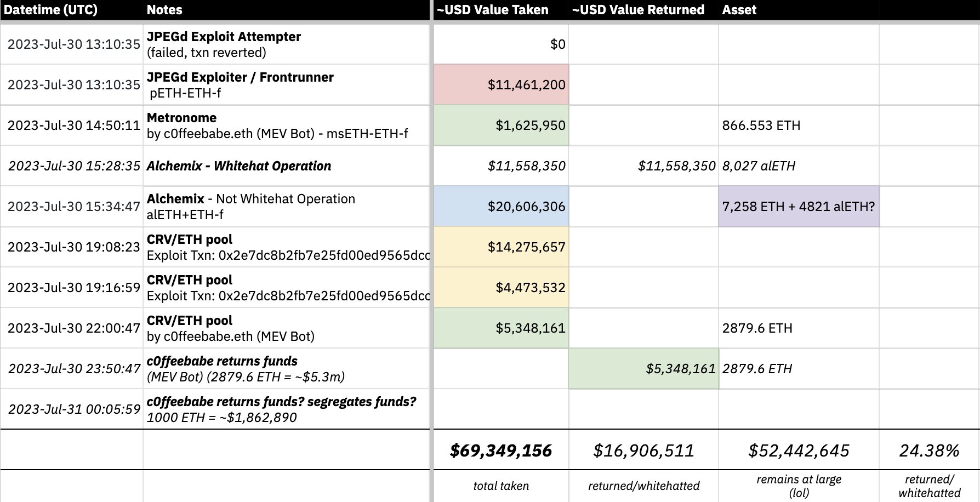Viewport: 980px width, 502px height.
Task: Click the yellow $14,275,657 cell
Action: pos(501,247)
